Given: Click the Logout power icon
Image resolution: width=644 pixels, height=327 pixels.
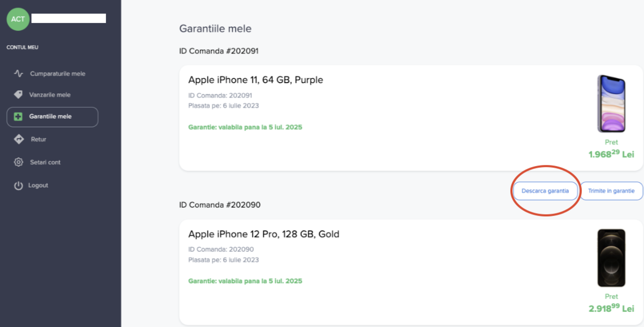Looking at the screenshot, I should [18, 186].
